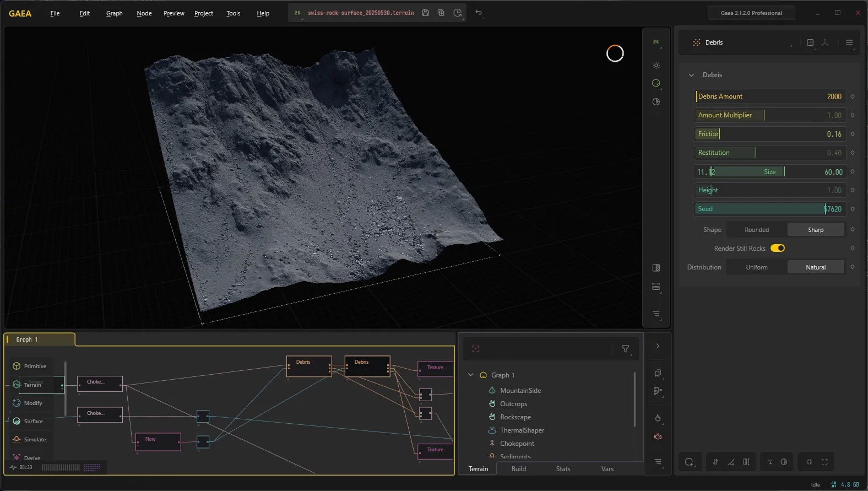Open the Graph menu
Viewport: 868px width, 491px height.
click(115, 13)
